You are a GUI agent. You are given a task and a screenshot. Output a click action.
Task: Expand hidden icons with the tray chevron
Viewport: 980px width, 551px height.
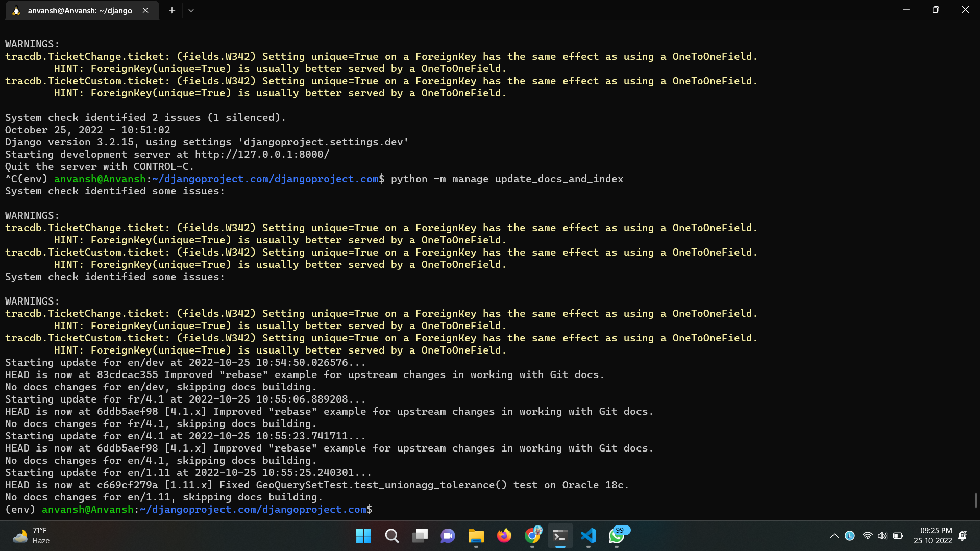[835, 536]
